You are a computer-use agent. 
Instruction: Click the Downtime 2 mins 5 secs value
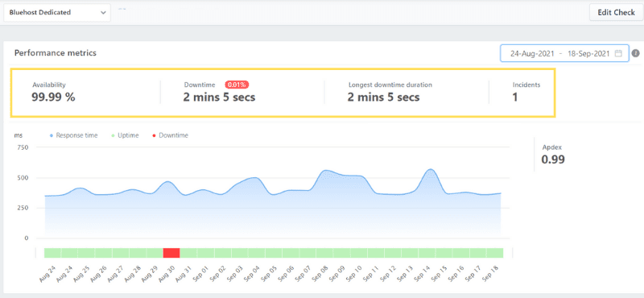click(219, 97)
